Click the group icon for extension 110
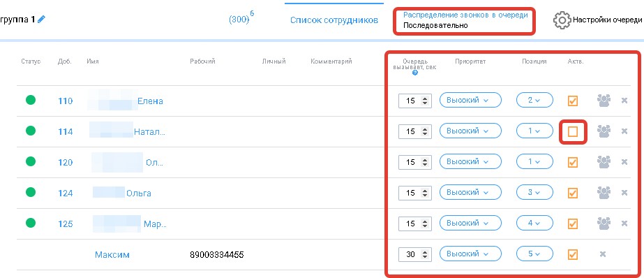The height and width of the screenshot is (278, 644). tap(604, 101)
